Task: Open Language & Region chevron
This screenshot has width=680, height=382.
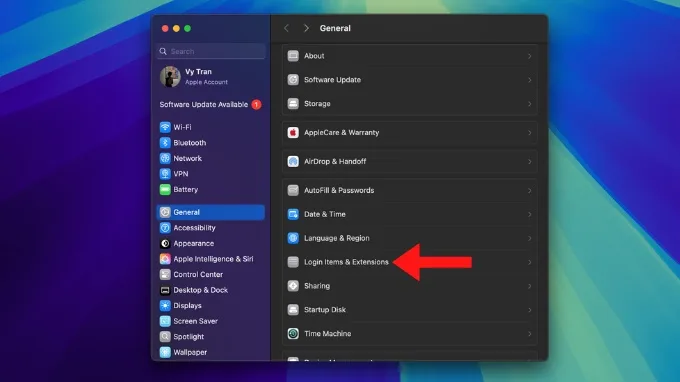Action: click(530, 238)
